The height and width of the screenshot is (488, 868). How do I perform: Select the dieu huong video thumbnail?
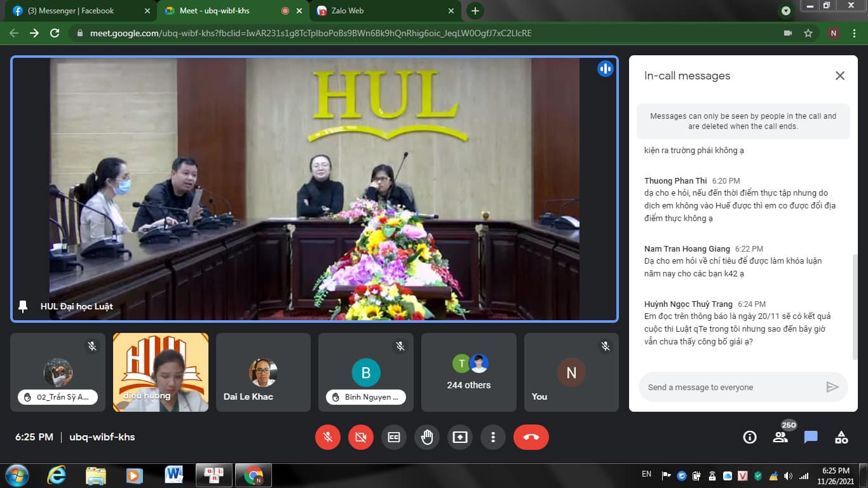161,372
